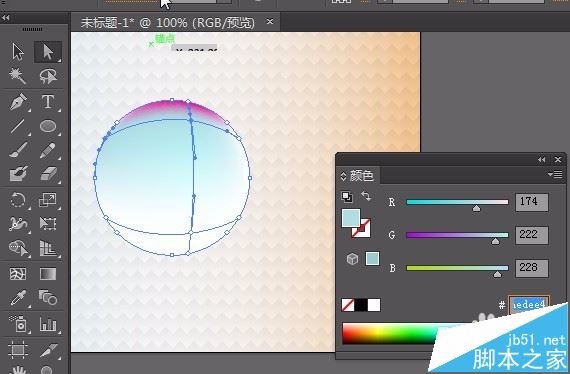Select the Free Transform tool

48,224
